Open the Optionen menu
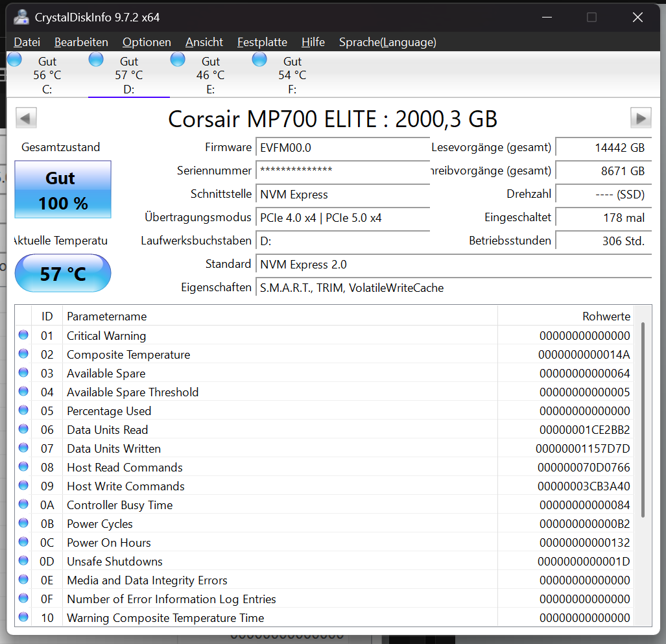The height and width of the screenshot is (644, 666). (x=147, y=42)
